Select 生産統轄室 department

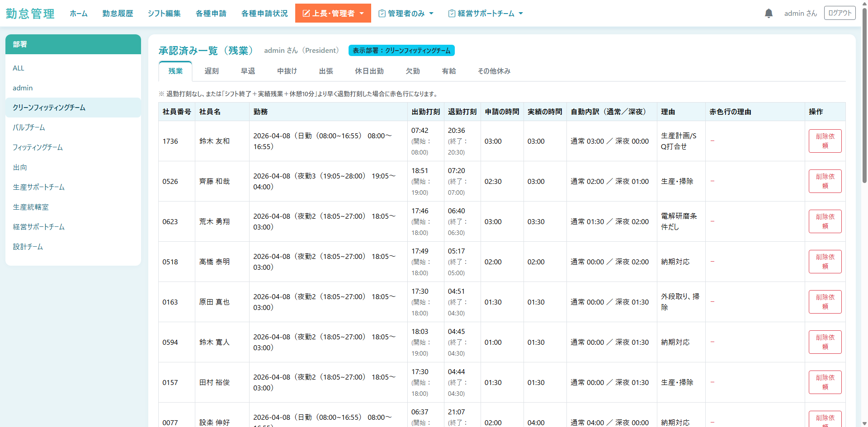pos(73,207)
